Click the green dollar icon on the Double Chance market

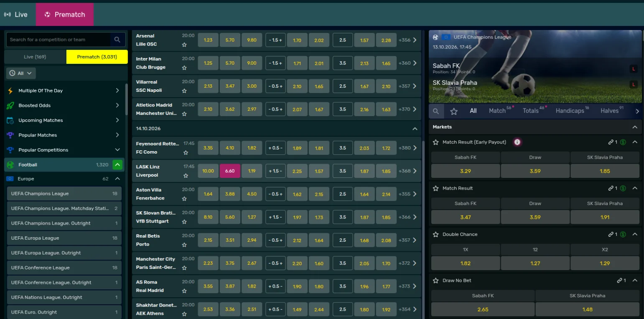pyautogui.click(x=623, y=234)
